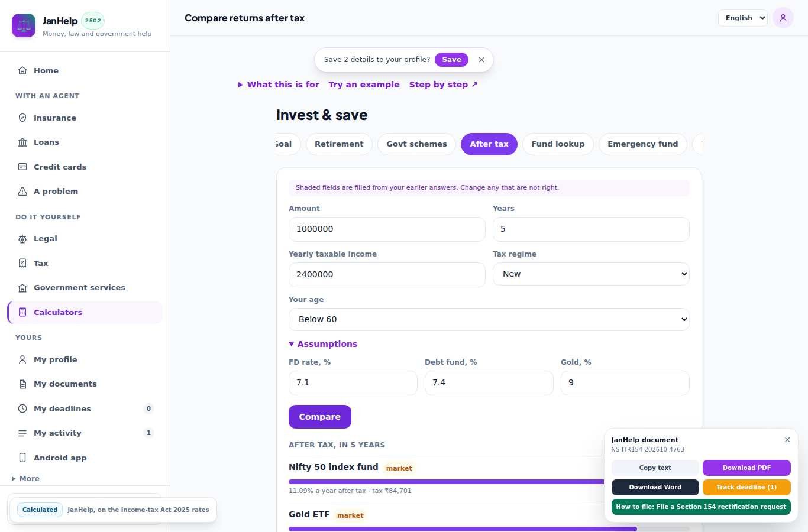Click the Loans bank icon
Image resolution: width=808 pixels, height=532 pixels.
point(22,142)
